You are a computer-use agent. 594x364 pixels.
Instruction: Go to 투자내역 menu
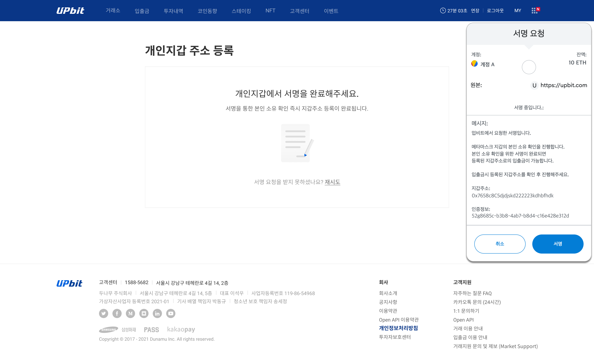[x=173, y=11]
